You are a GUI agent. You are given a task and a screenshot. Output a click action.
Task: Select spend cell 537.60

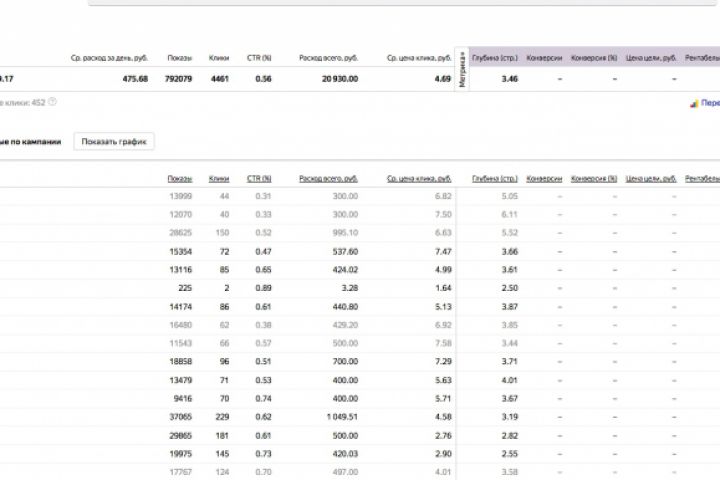(345, 252)
